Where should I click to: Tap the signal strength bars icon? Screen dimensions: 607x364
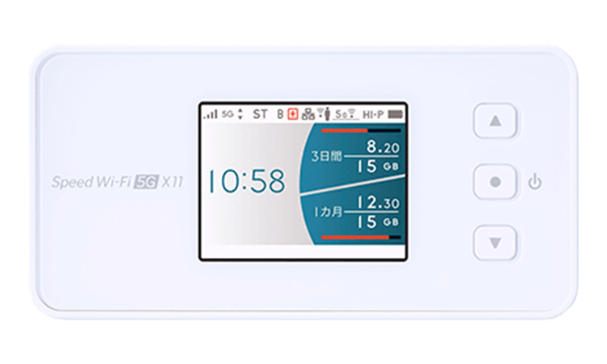pos(210,114)
